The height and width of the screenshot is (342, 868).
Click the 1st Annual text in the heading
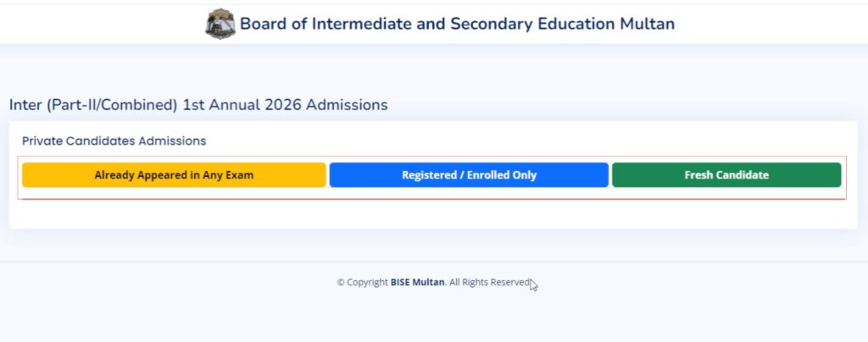point(221,105)
